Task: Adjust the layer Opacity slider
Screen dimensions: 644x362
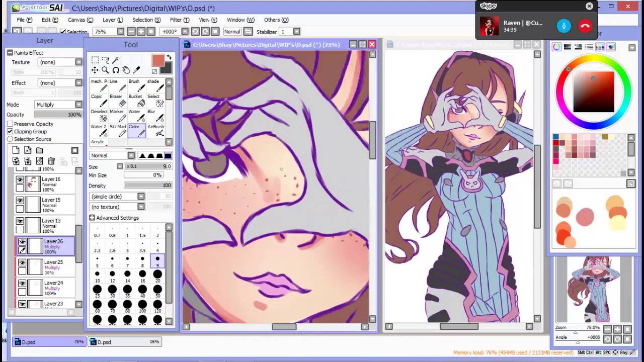Action: (x=58, y=115)
